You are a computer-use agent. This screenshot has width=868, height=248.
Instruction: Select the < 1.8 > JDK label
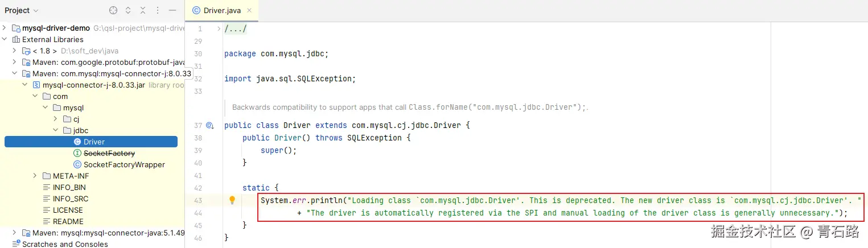click(x=45, y=51)
